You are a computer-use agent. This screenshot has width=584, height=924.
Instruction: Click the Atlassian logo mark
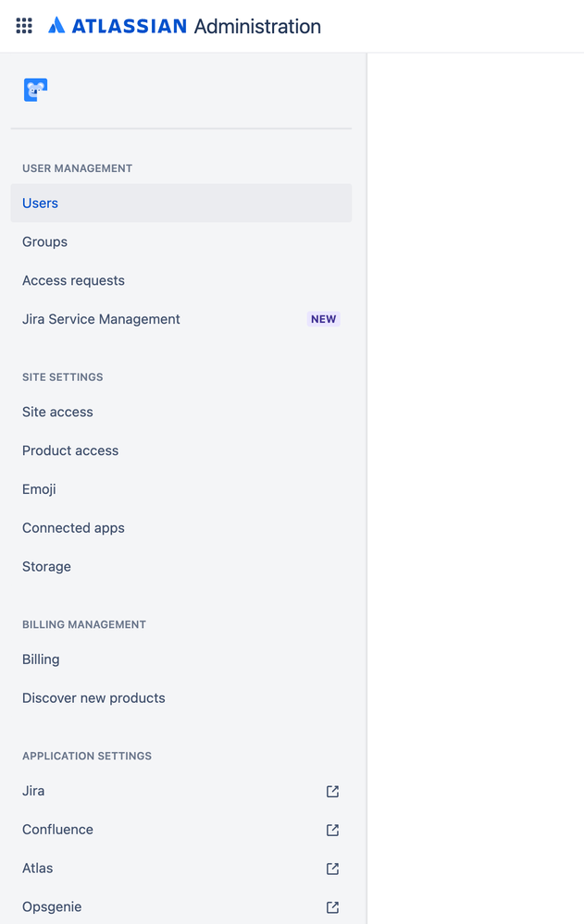pyautogui.click(x=56, y=25)
